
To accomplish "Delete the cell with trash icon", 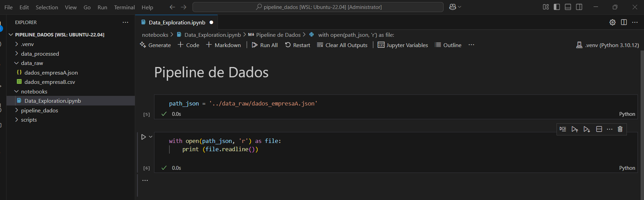I will coord(620,129).
